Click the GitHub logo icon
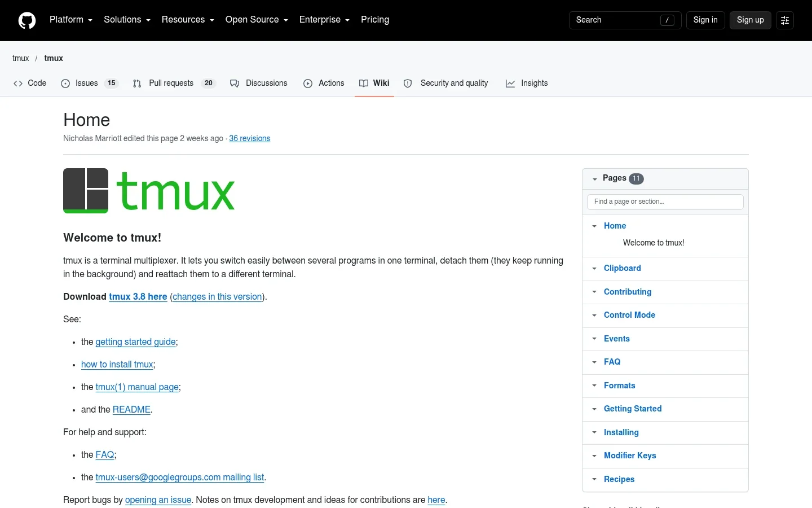Screen dimensions: 812x508 pyautogui.click(x=27, y=20)
